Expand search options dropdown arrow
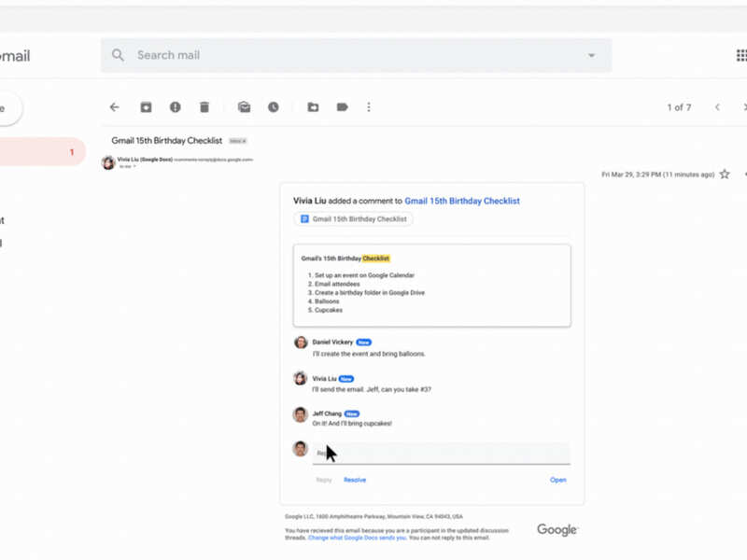Screen dimensions: 747x560 [x=591, y=55]
